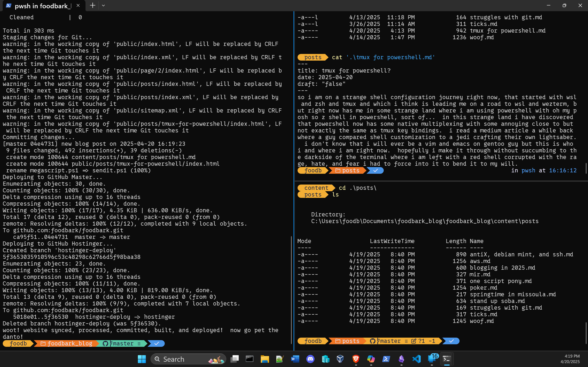
Task: Launch VirtualBox from taskbar
Action: tap(340, 359)
